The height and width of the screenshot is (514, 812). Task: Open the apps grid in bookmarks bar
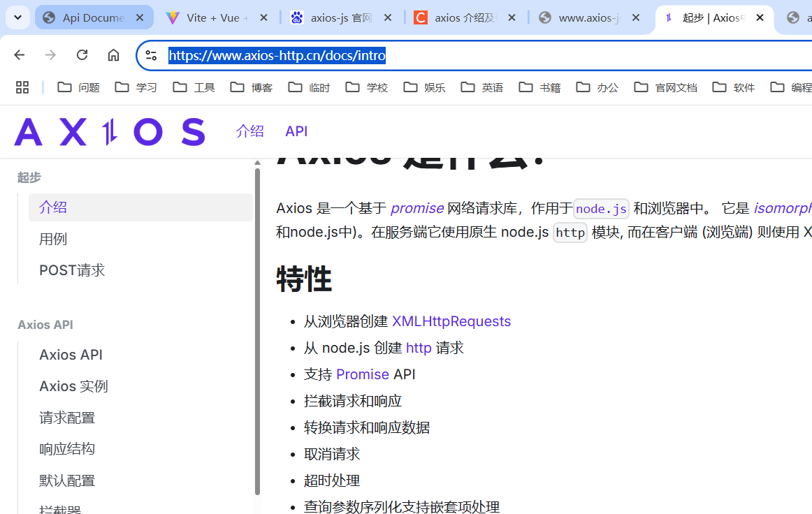(22, 87)
